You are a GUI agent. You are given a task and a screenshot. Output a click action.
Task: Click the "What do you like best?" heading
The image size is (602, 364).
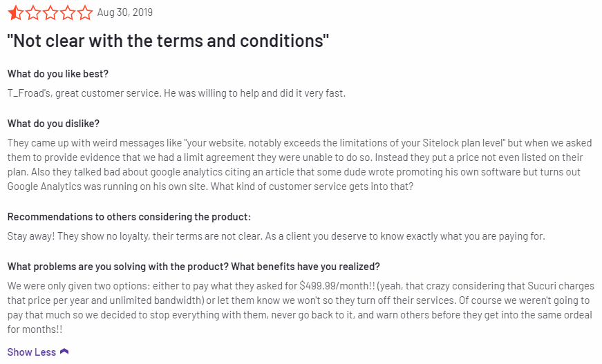click(x=57, y=74)
